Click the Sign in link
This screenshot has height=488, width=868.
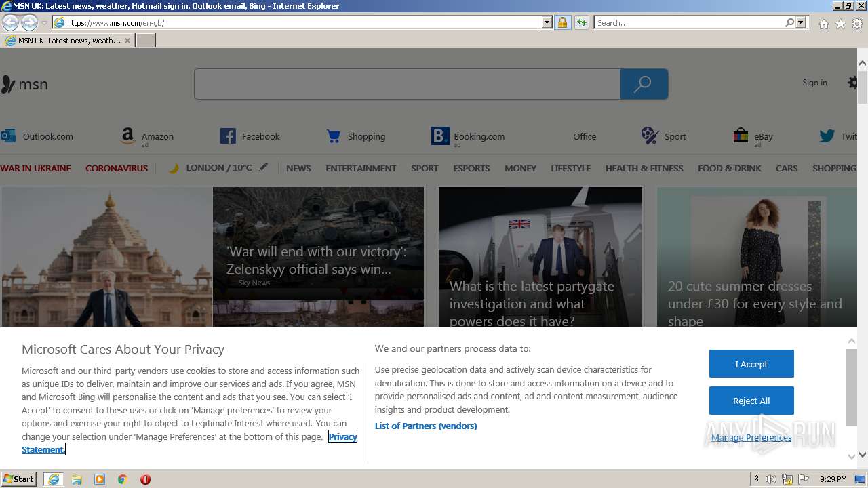point(814,83)
